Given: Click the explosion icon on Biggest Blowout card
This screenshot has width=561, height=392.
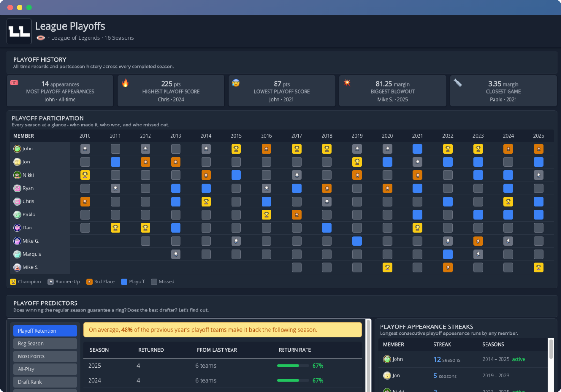Looking at the screenshot, I should pos(347,82).
